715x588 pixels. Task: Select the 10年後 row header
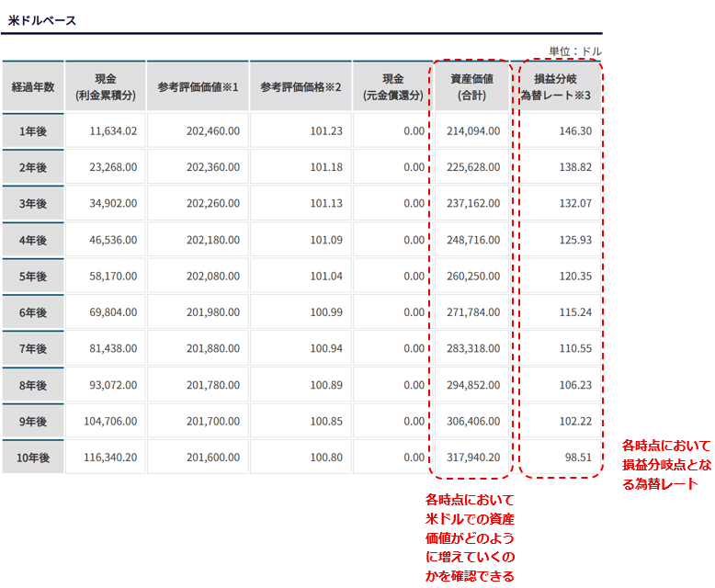(x=33, y=458)
